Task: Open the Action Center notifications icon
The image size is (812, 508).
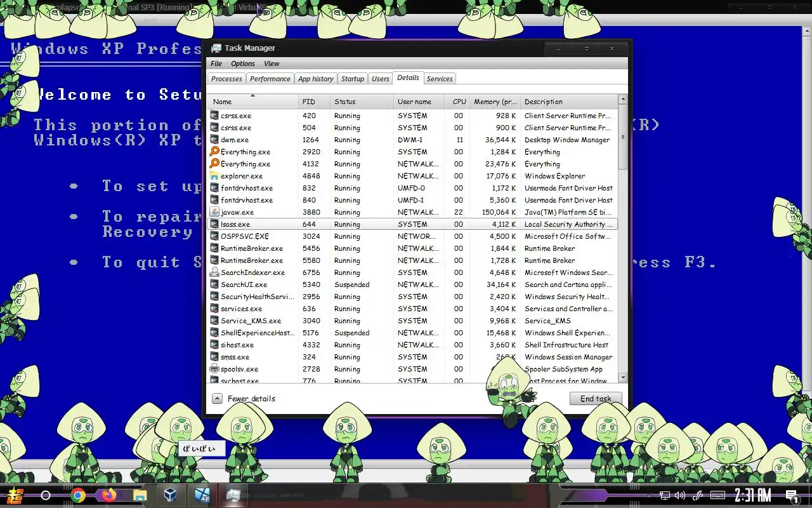Action: [792, 496]
